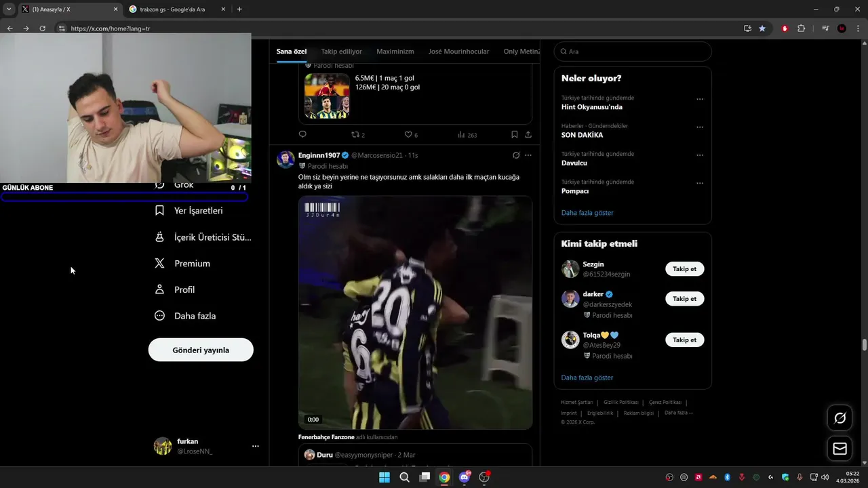Open Discord from the taskbar

(x=465, y=477)
